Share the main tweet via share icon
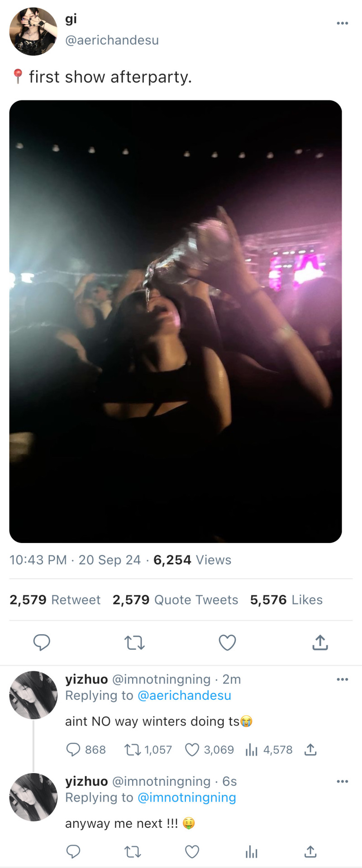This screenshot has height=868, width=362. point(320,642)
